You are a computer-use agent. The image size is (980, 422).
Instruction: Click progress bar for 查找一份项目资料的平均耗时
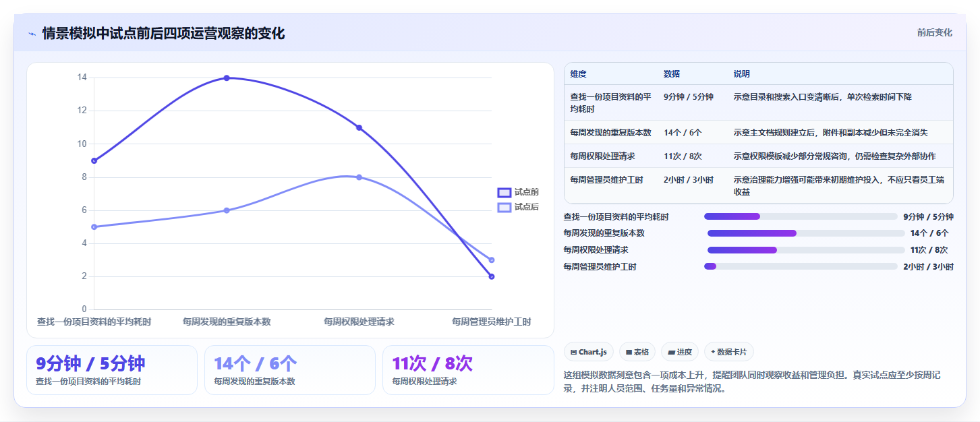(x=801, y=216)
